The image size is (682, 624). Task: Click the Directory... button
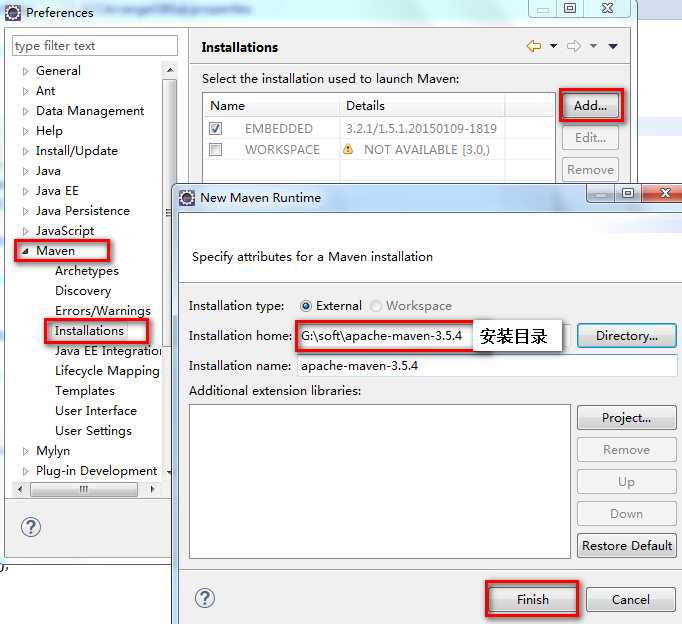[627, 336]
